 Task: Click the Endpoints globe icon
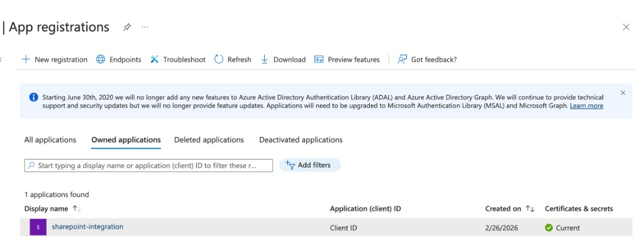pos(101,59)
